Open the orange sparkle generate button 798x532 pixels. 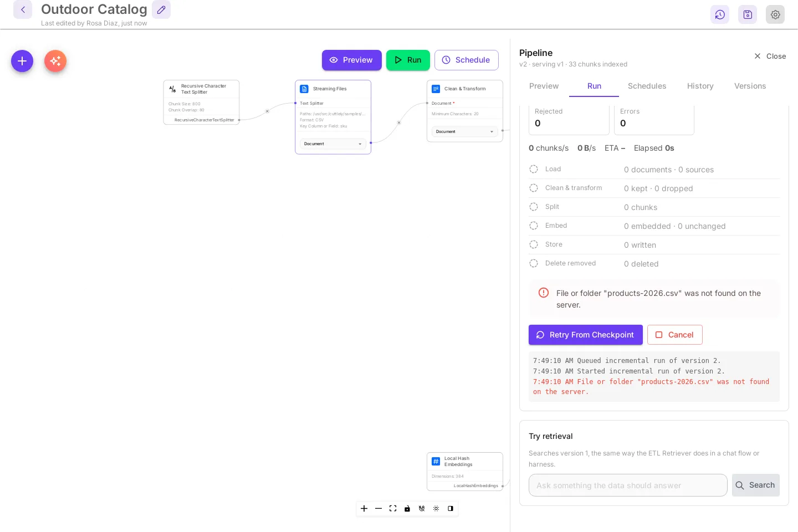(x=55, y=61)
